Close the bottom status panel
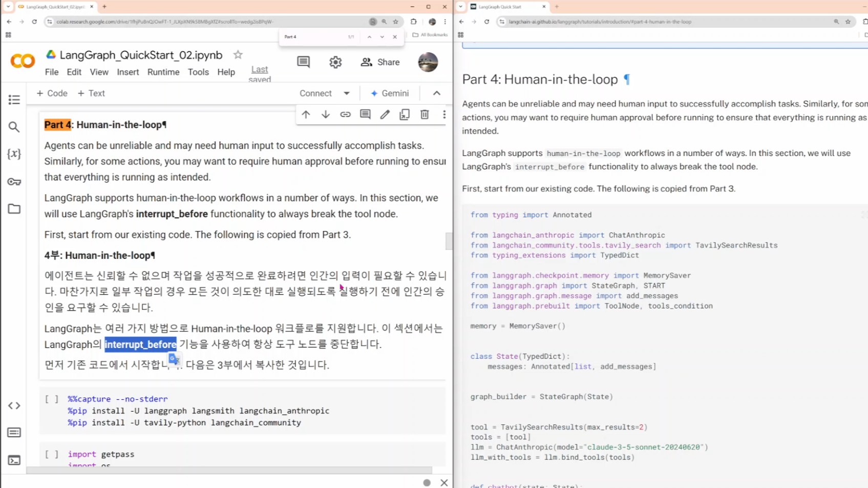Image resolution: width=868 pixels, height=488 pixels. [x=444, y=482]
